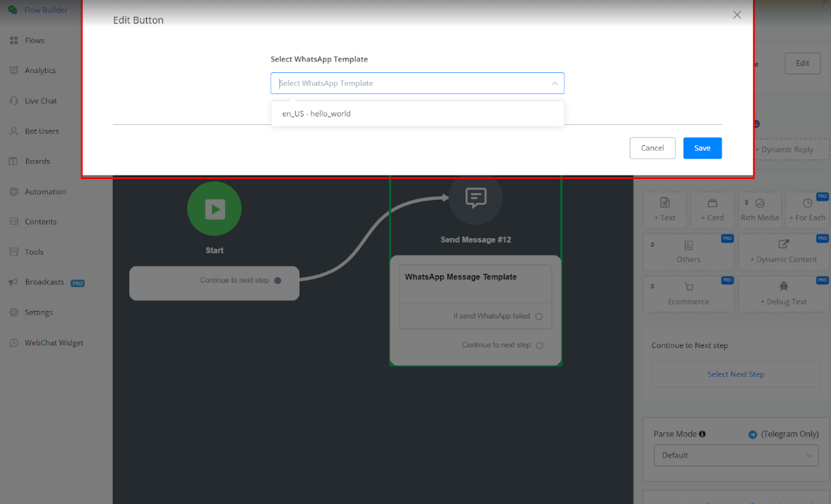
Task: Click the green Start play icon
Action: [x=214, y=208]
